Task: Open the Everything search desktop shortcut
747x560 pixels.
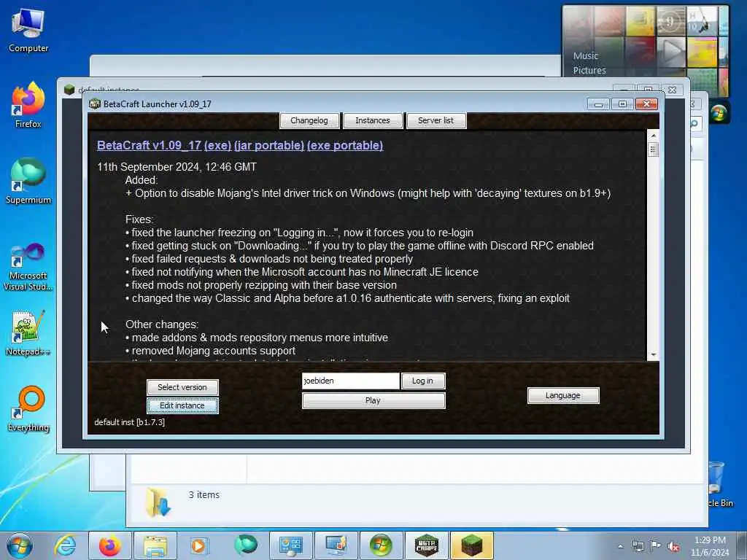Action: point(28,409)
